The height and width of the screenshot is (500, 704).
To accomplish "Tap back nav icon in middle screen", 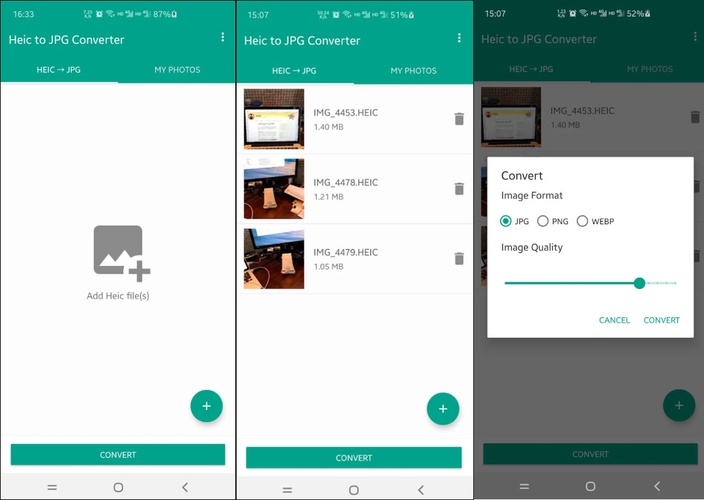I will click(x=421, y=490).
